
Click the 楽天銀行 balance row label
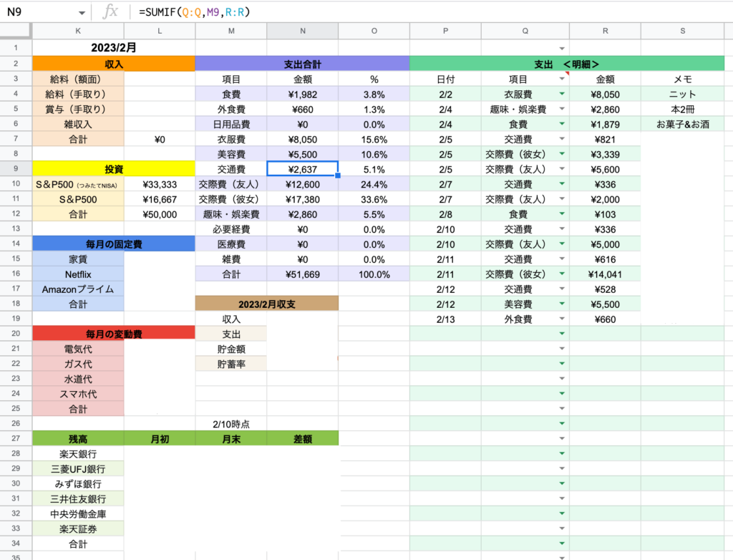click(77, 454)
